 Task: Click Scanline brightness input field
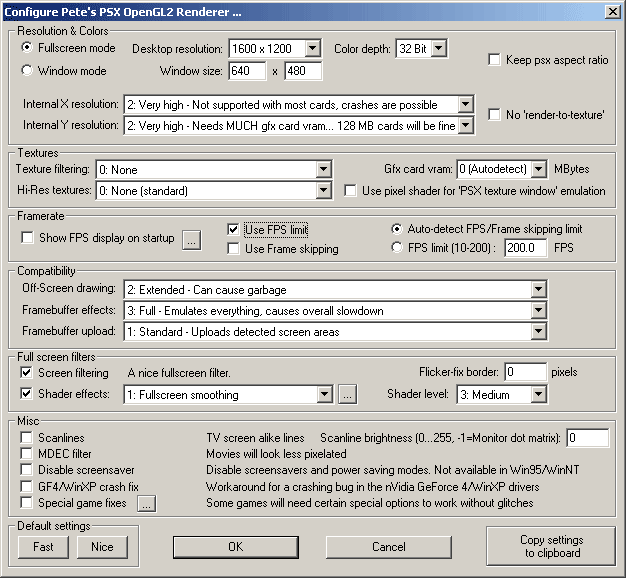coord(588,438)
